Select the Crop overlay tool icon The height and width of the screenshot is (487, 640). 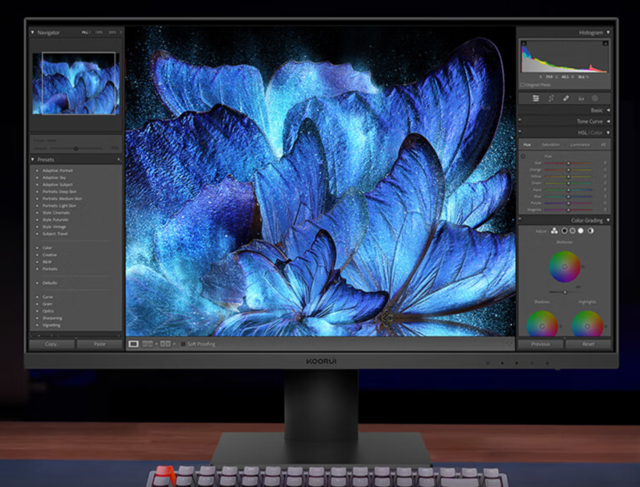551,98
